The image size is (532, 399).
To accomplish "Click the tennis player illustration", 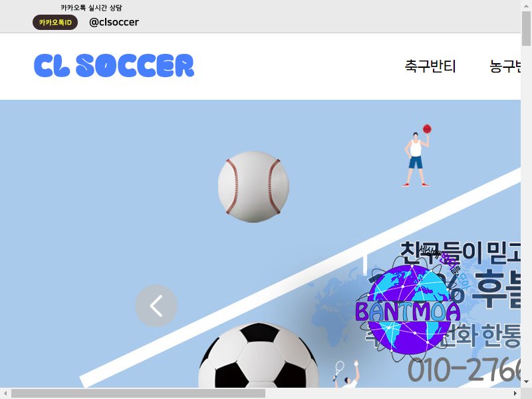I will tap(346, 374).
